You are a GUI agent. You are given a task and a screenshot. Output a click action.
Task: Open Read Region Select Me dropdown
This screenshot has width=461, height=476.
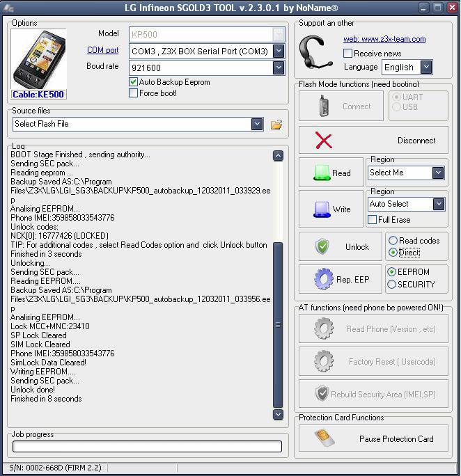coord(438,173)
